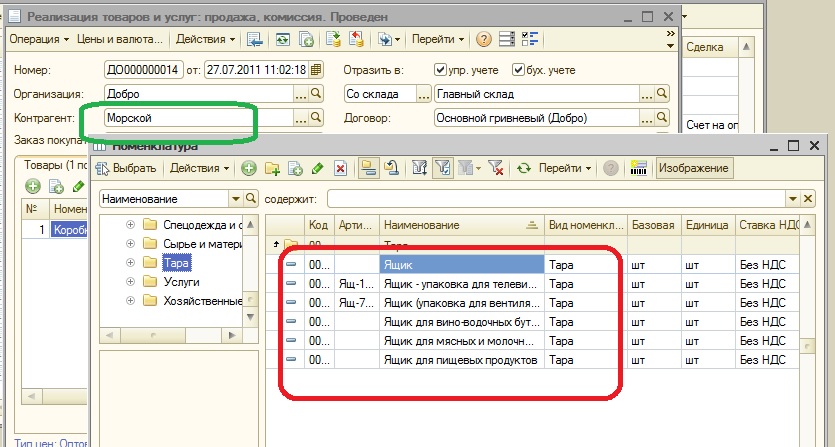Toggle the упр. учете checkbox
This screenshot has width=835, height=447.
pyautogui.click(x=441, y=70)
